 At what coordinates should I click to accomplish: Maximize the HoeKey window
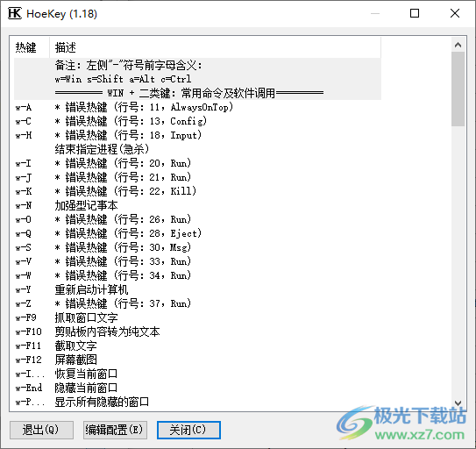pos(415,13)
